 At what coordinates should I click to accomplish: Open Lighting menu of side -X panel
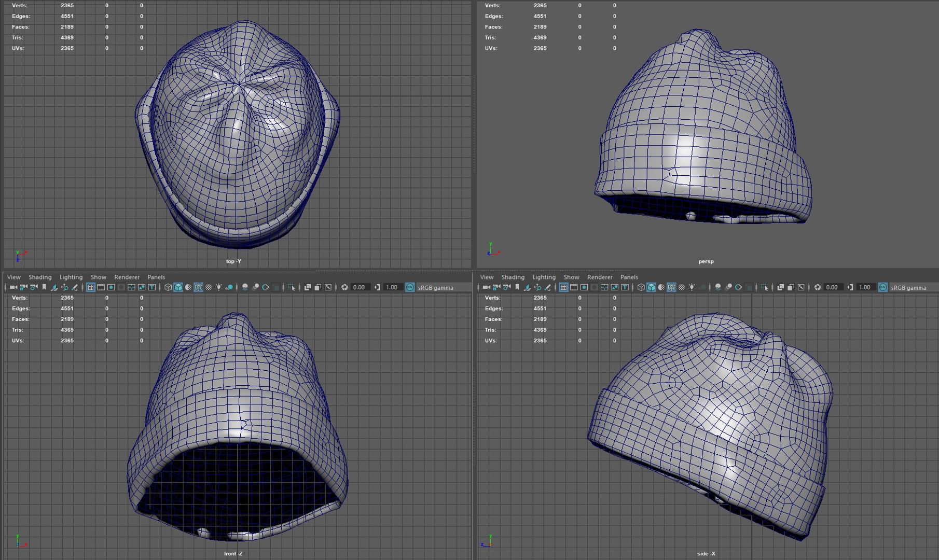tap(544, 277)
